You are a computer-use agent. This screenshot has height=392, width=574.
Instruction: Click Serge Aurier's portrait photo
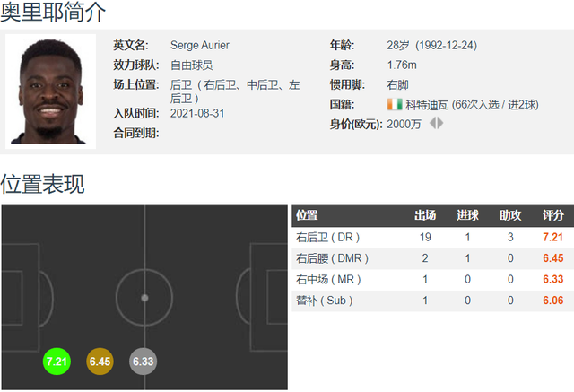click(x=50, y=91)
